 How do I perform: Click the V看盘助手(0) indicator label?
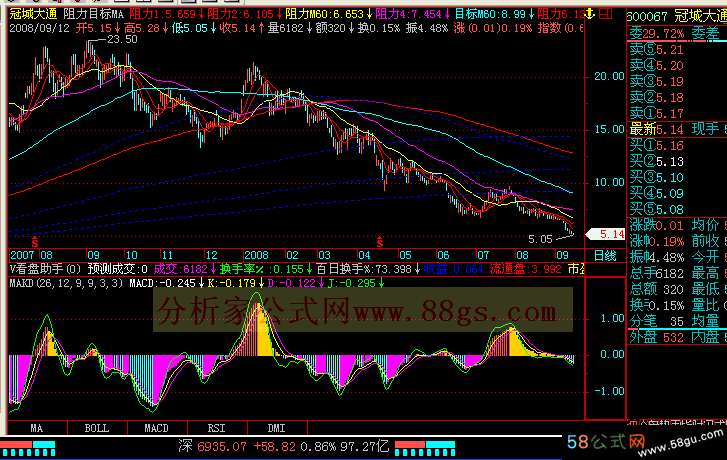[45, 269]
